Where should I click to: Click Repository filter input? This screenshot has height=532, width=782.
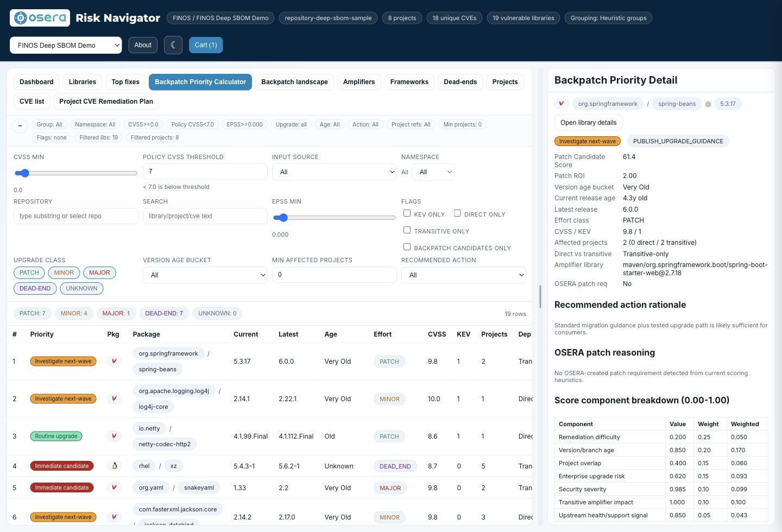76,216
